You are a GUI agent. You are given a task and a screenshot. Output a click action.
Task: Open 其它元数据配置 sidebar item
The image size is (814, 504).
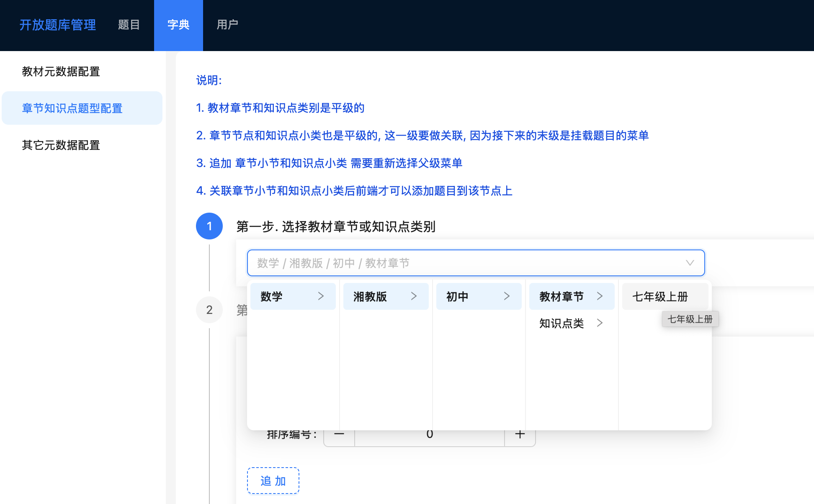pyautogui.click(x=61, y=145)
